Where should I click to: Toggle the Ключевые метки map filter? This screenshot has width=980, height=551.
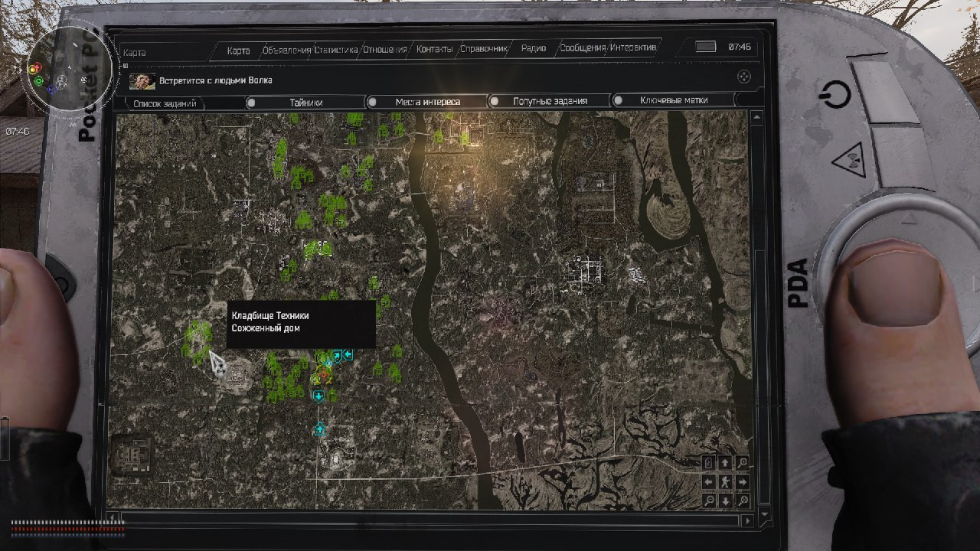coord(674,100)
